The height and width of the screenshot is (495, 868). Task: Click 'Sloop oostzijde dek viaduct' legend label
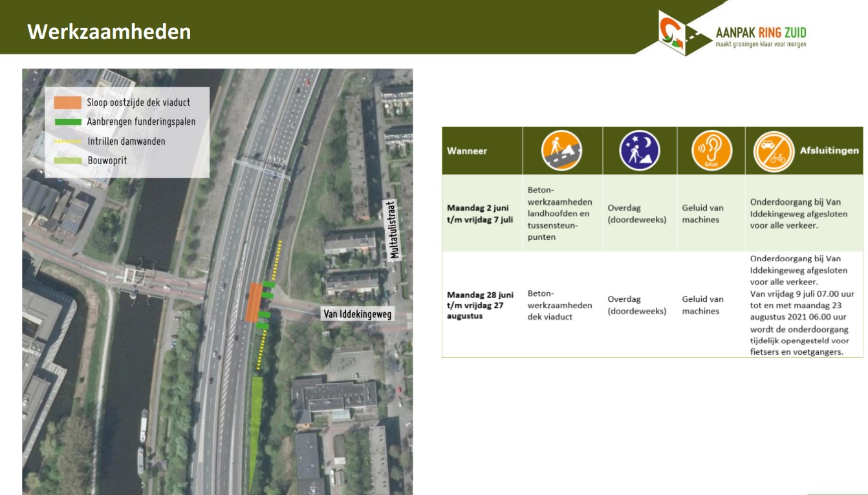click(x=138, y=102)
